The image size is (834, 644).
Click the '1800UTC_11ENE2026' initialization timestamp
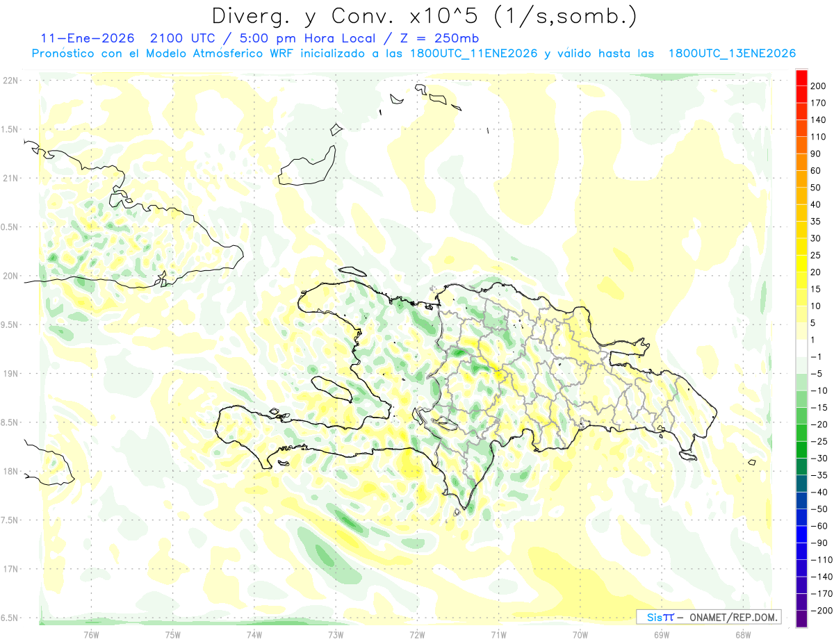coord(474,53)
